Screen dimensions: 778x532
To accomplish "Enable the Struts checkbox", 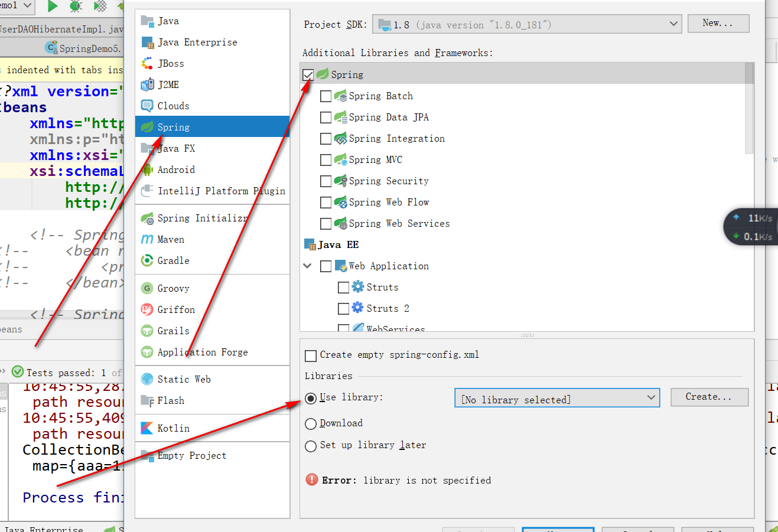I will click(x=343, y=288).
